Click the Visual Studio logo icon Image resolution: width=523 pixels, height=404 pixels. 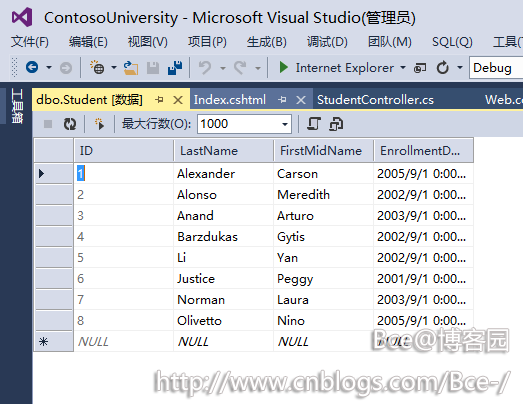click(x=22, y=17)
